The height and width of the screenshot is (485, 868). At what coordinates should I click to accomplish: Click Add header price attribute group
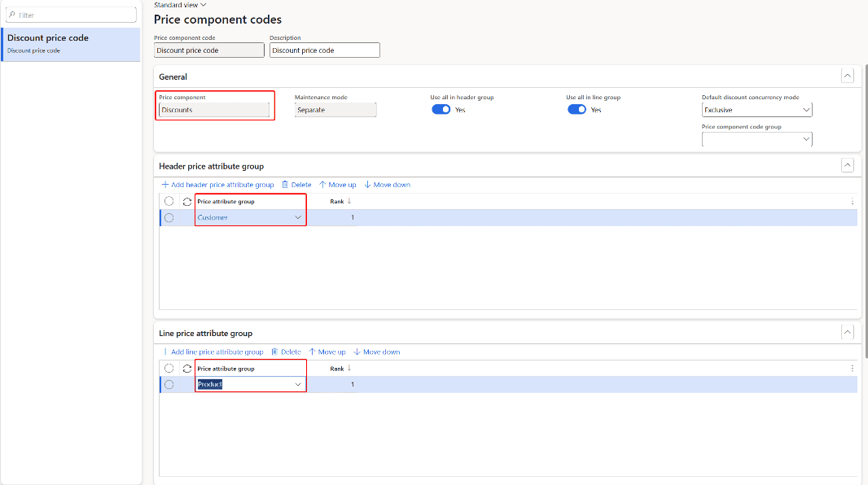pos(217,185)
